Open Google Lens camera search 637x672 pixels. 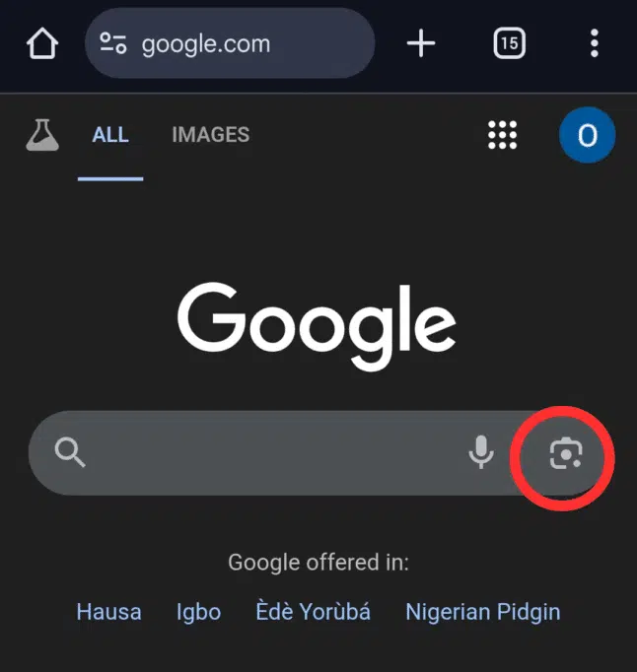coord(565,453)
